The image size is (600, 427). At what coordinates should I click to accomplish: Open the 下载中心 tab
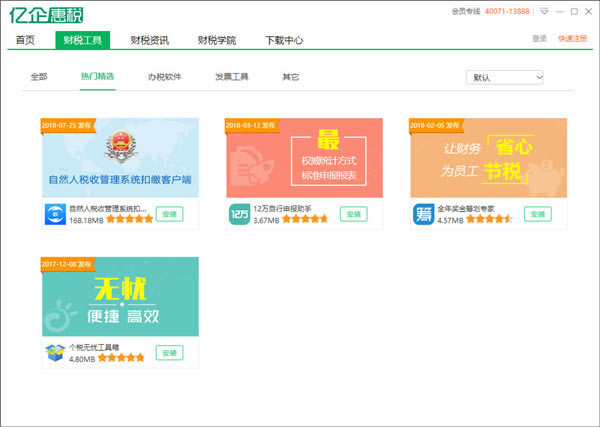[x=284, y=40]
